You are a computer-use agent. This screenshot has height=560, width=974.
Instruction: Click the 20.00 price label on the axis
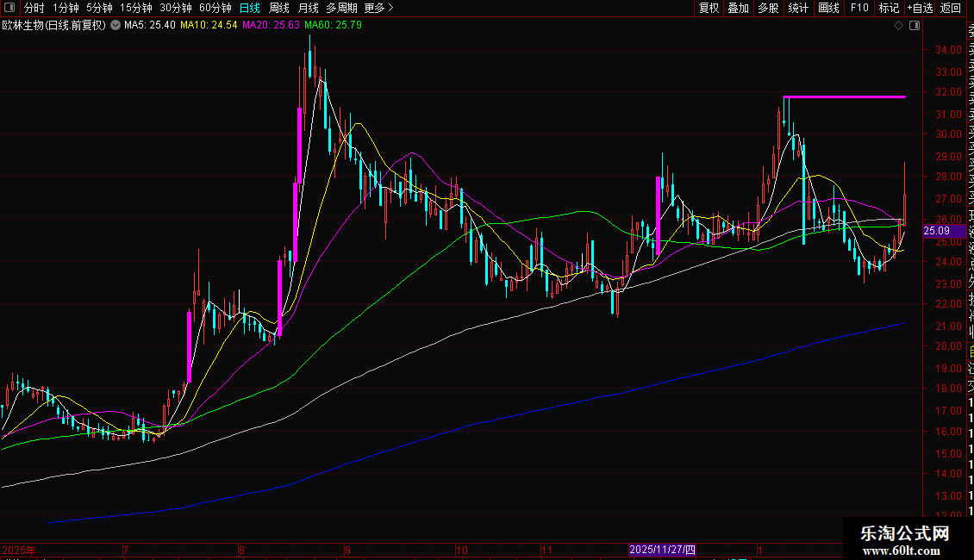click(x=948, y=346)
